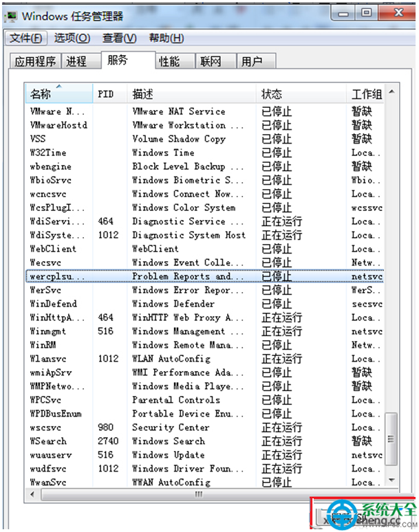Select the W32Time service row
This screenshot has height=532, width=419.
205,153
